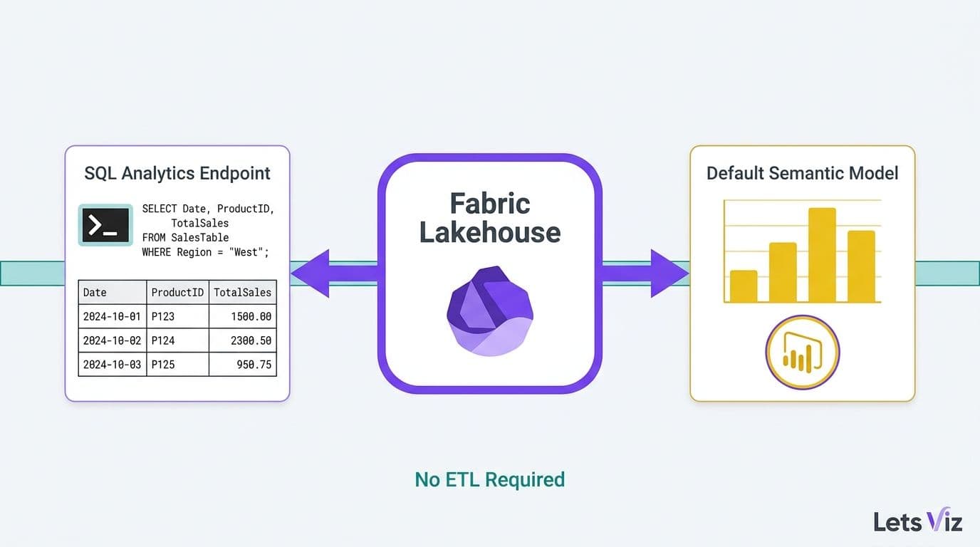This screenshot has width=980, height=547.
Task: Click the "No ETL Required" caption
Action: (490, 479)
